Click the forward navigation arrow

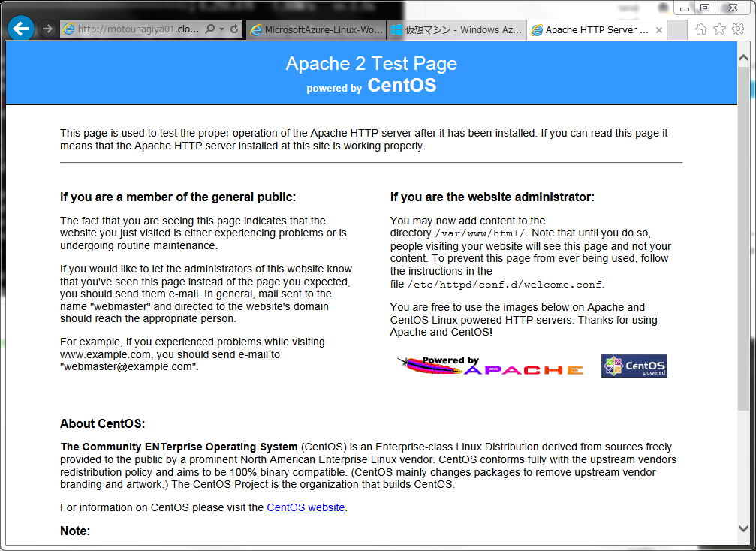[x=47, y=29]
